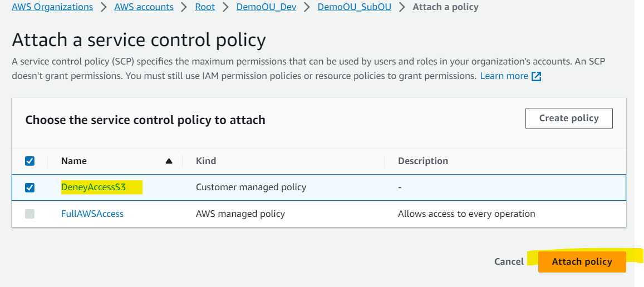Click the Cancel button
The image size is (644, 287).
pyautogui.click(x=509, y=261)
